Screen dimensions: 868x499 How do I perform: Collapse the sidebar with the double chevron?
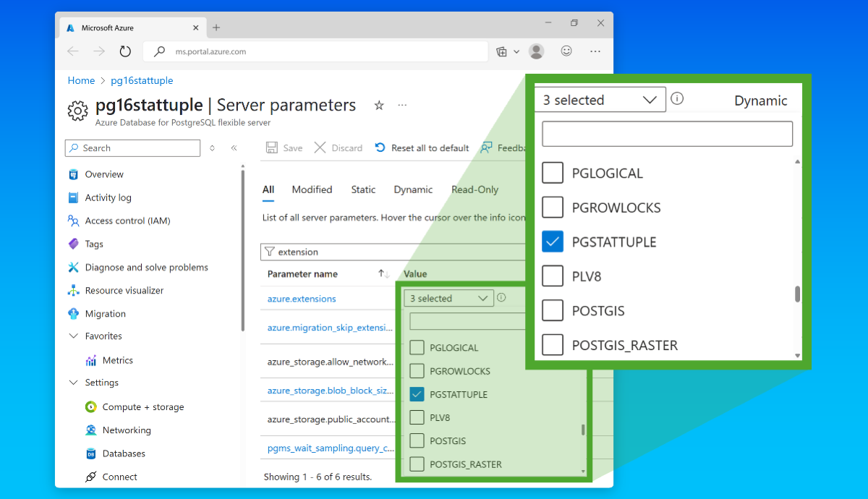234,148
